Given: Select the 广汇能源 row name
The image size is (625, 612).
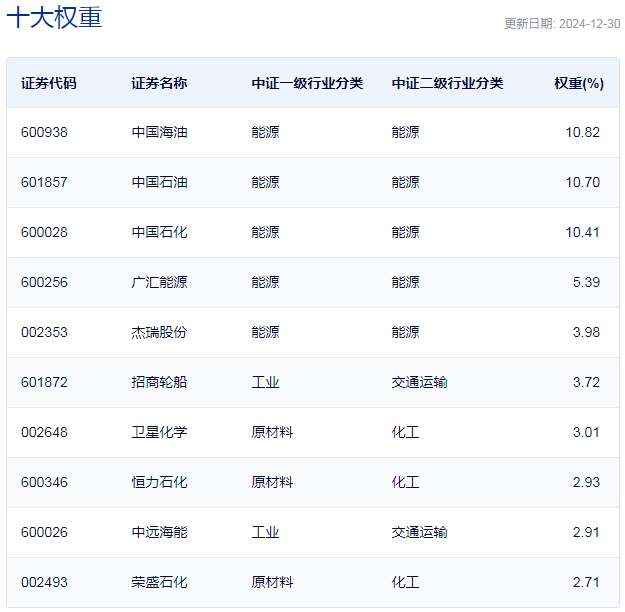Looking at the screenshot, I should pos(159,282).
